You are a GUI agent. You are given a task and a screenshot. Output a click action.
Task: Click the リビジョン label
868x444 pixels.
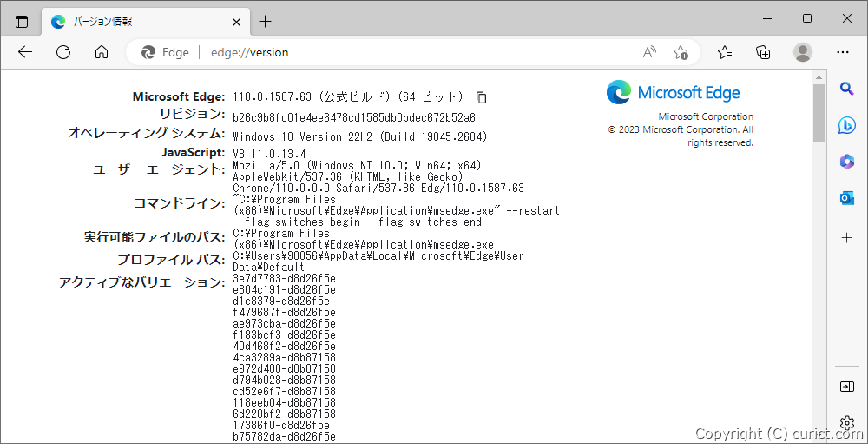click(192, 115)
